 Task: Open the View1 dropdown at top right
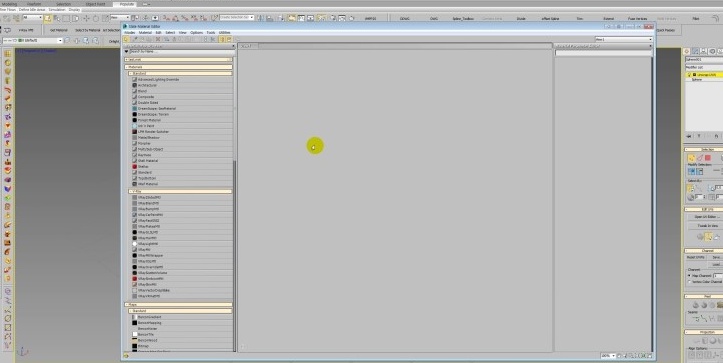point(624,39)
